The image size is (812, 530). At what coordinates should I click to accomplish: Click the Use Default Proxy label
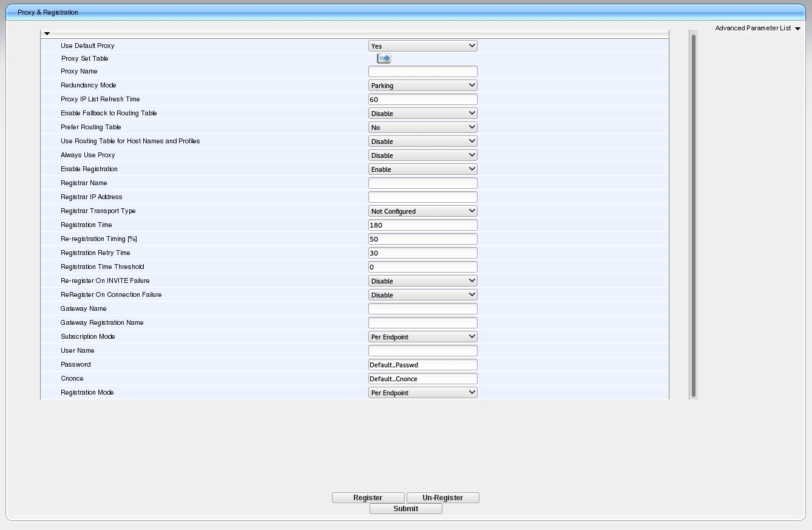coord(87,46)
